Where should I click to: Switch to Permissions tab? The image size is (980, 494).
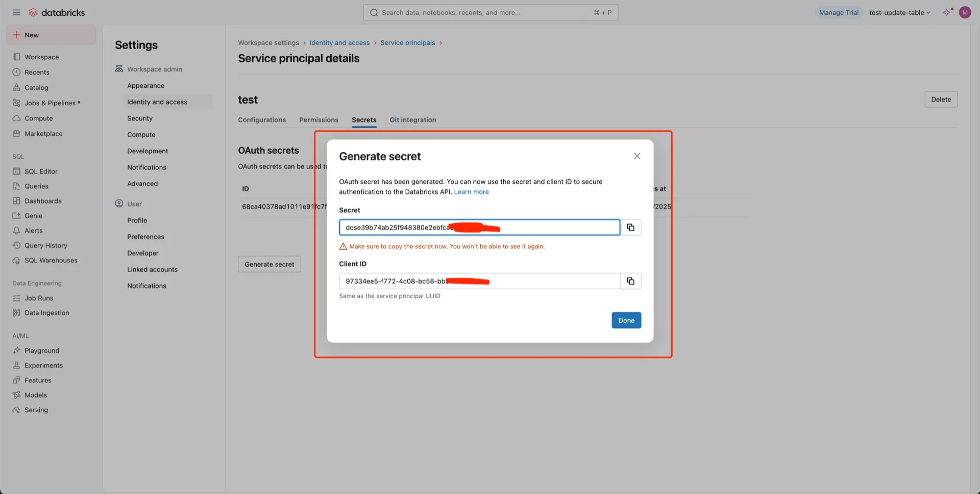tap(318, 120)
